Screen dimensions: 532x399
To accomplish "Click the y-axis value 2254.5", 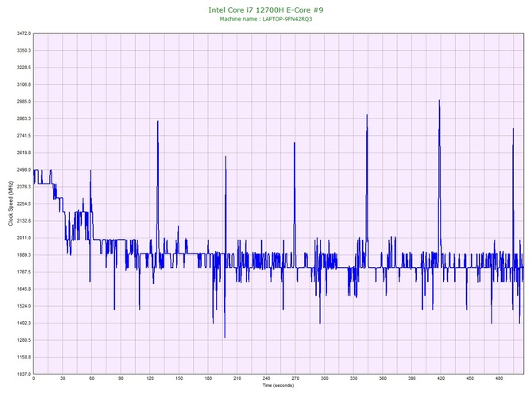I will pos(24,204).
